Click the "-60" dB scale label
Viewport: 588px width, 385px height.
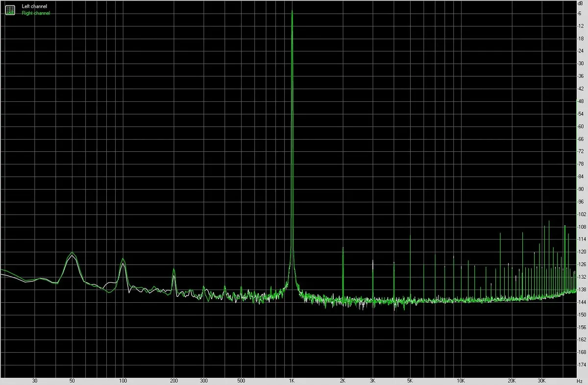(581, 126)
